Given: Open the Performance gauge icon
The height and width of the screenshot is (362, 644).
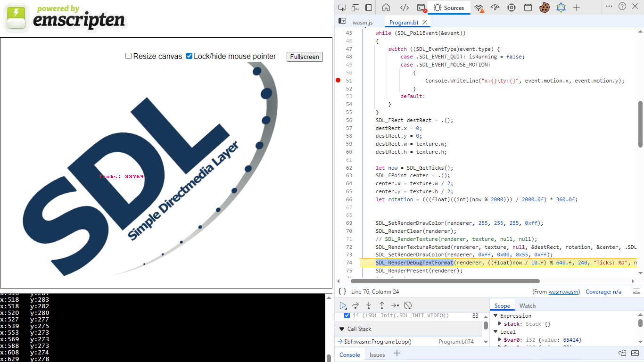Looking at the screenshot, I should tap(495, 8).
